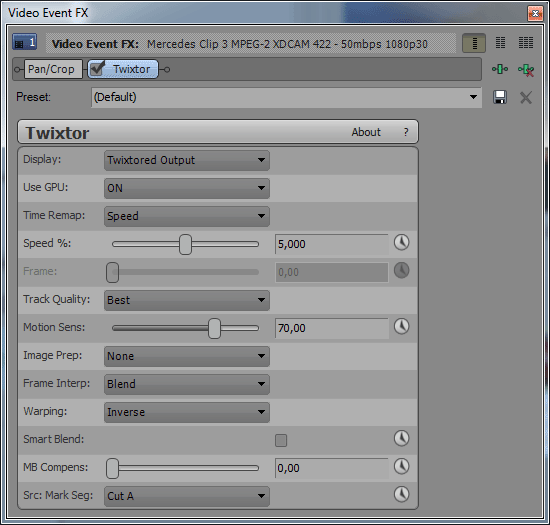Click the Speed % slider handle
The image size is (550, 525).
click(185, 244)
